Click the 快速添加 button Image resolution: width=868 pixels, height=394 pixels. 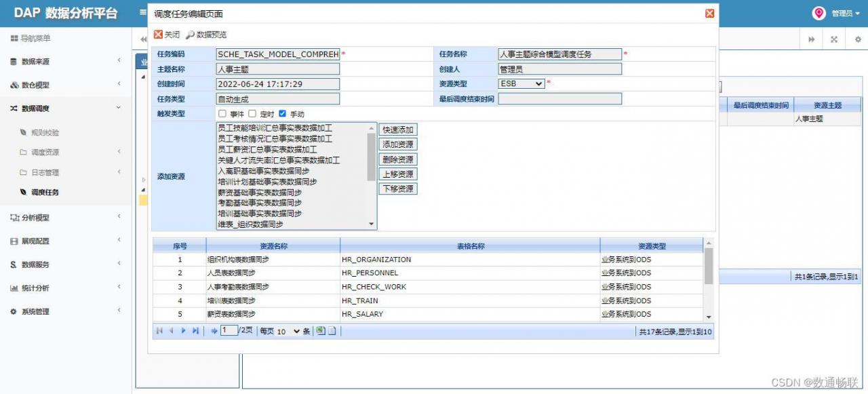click(398, 130)
